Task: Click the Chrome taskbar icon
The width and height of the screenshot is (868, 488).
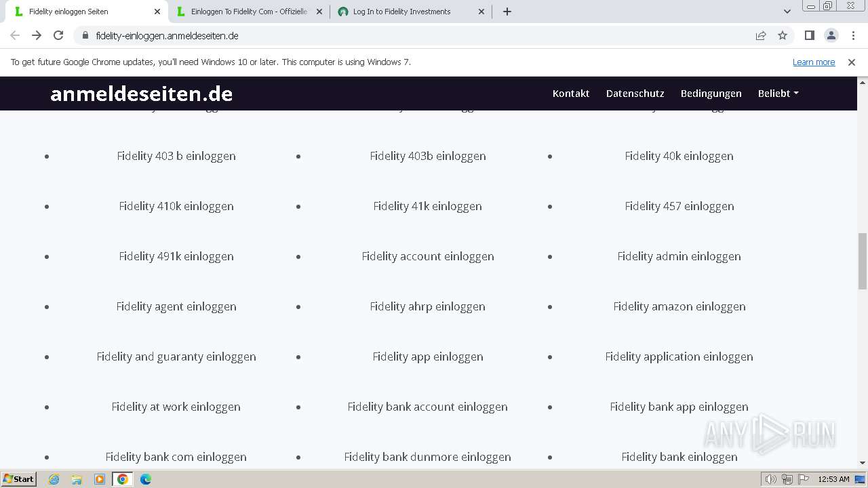Action: [x=123, y=479]
